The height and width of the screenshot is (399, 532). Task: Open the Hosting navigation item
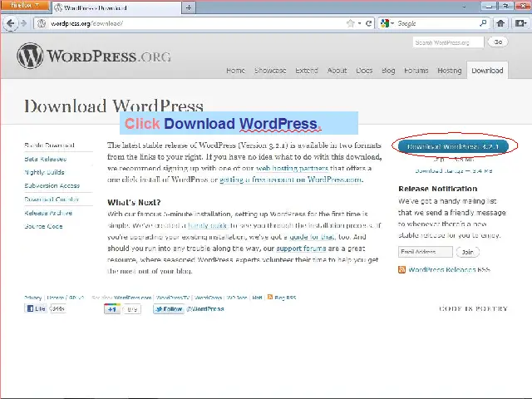pyautogui.click(x=450, y=71)
